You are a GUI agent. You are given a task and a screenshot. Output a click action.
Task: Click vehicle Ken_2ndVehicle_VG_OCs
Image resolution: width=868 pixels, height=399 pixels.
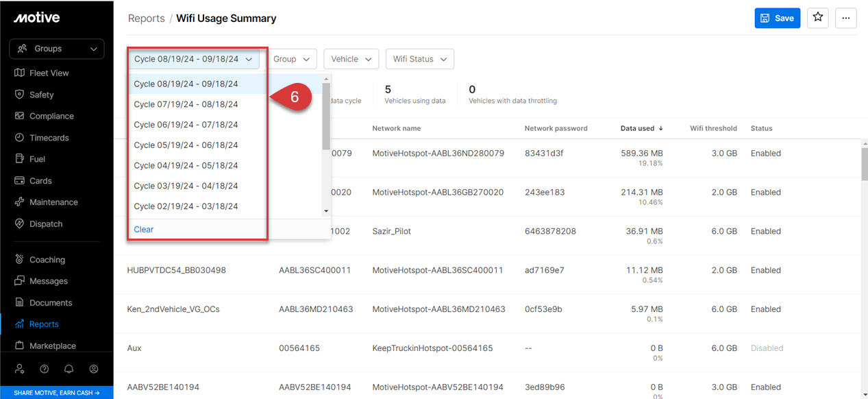pos(174,310)
